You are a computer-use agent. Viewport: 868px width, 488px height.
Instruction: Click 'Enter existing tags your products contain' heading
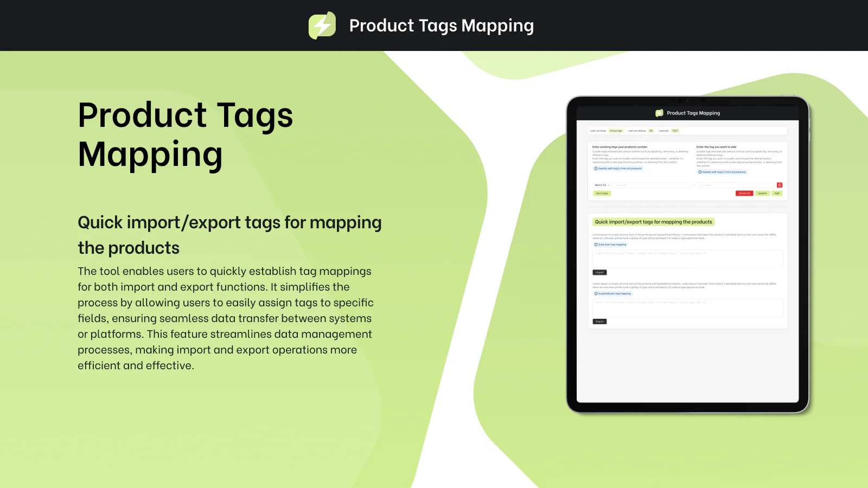point(620,147)
